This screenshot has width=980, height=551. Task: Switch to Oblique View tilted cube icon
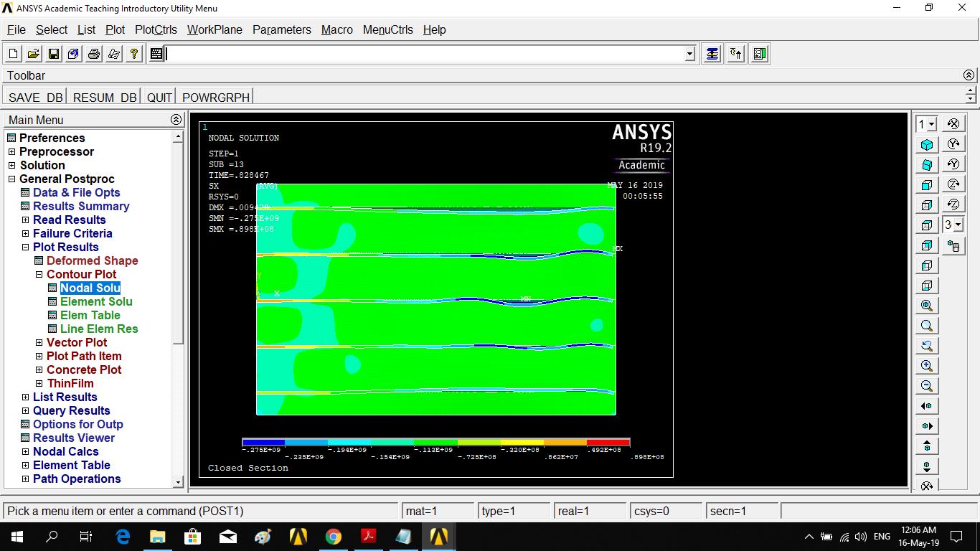[927, 165]
